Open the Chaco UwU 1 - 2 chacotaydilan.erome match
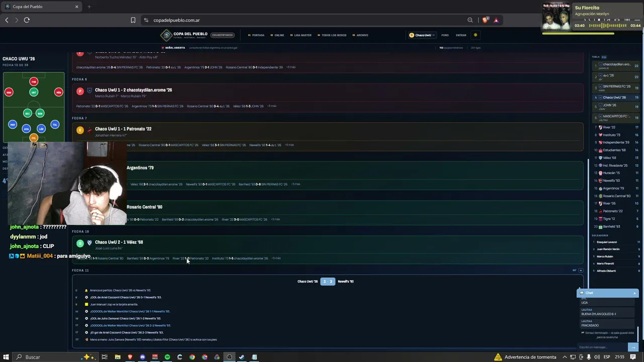Screen dimensions: 644x362 (133, 90)
